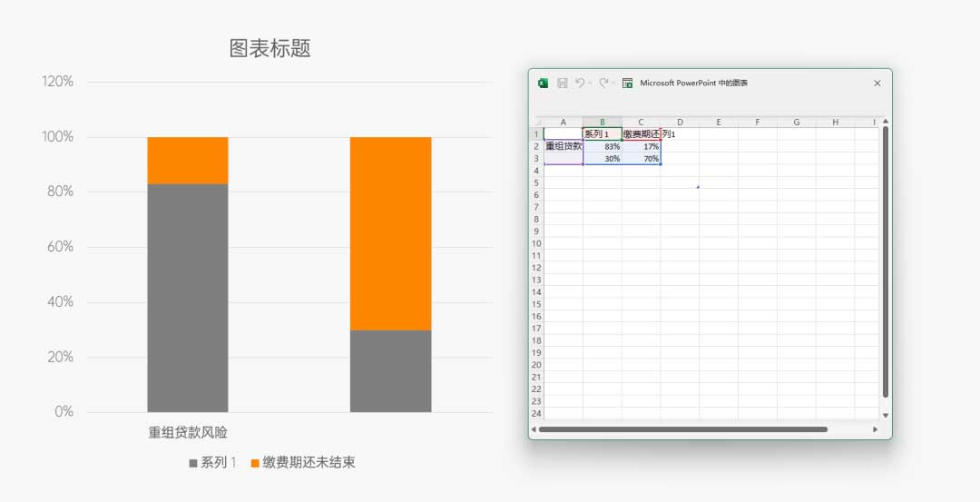Click the vertical scrollbar scroll-up arrow
Viewport: 980px width, 502px height.
886,122
